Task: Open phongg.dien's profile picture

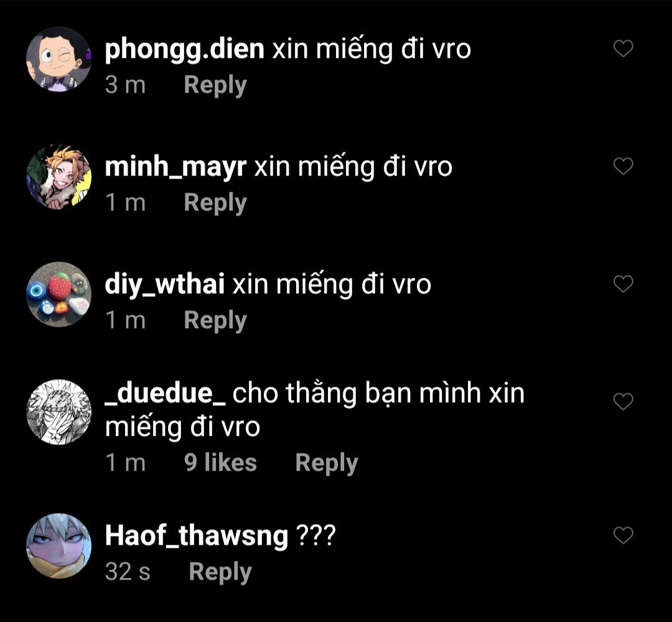Action: point(58,59)
